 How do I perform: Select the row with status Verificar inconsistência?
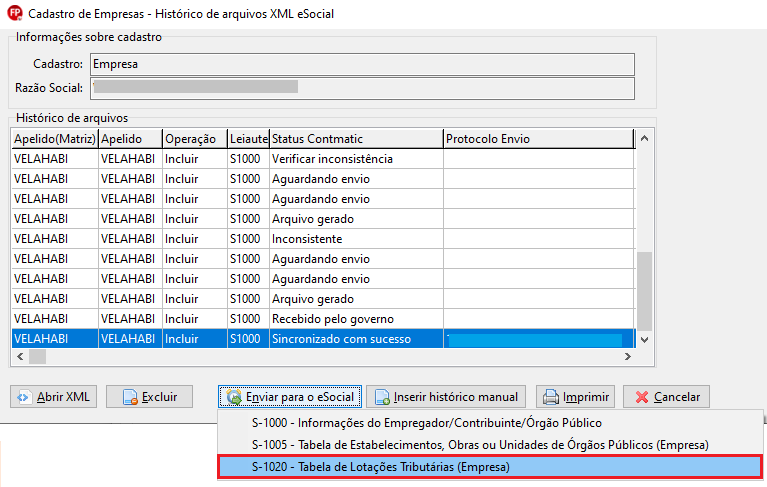pos(323,159)
